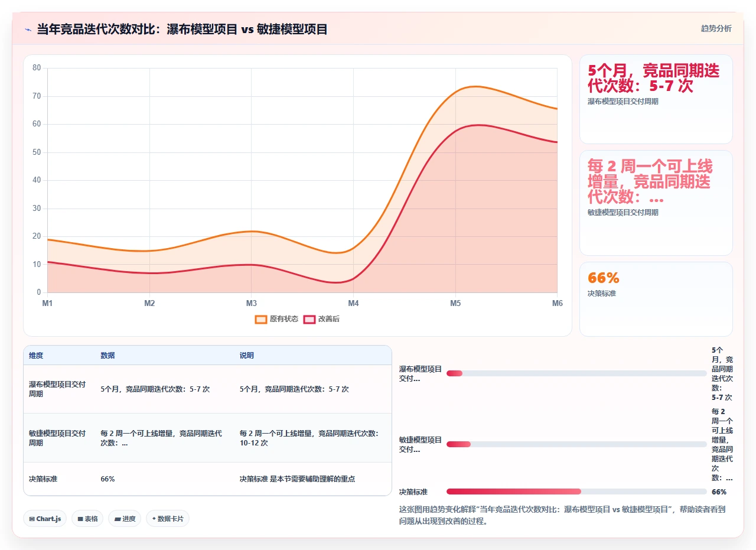Click the 敏捷模型项目交付 progress bar

tap(576, 444)
